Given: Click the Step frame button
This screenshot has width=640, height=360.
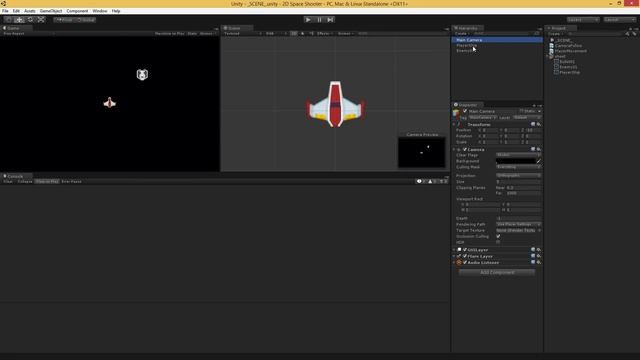Looking at the screenshot, I should (x=330, y=20).
